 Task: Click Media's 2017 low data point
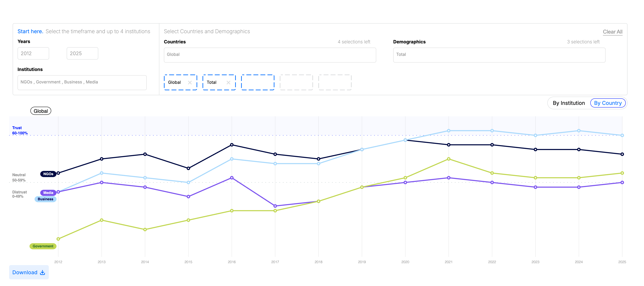coord(275,206)
